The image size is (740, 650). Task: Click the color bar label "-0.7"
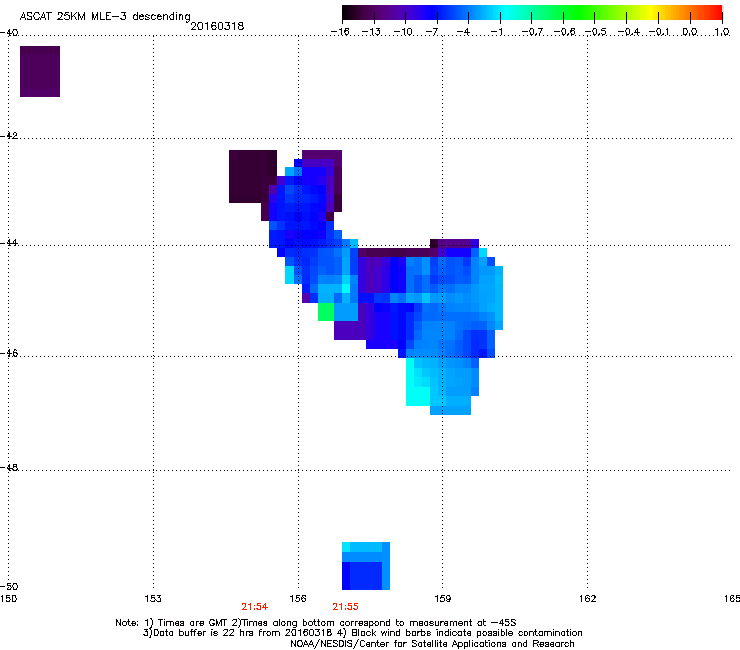click(533, 32)
